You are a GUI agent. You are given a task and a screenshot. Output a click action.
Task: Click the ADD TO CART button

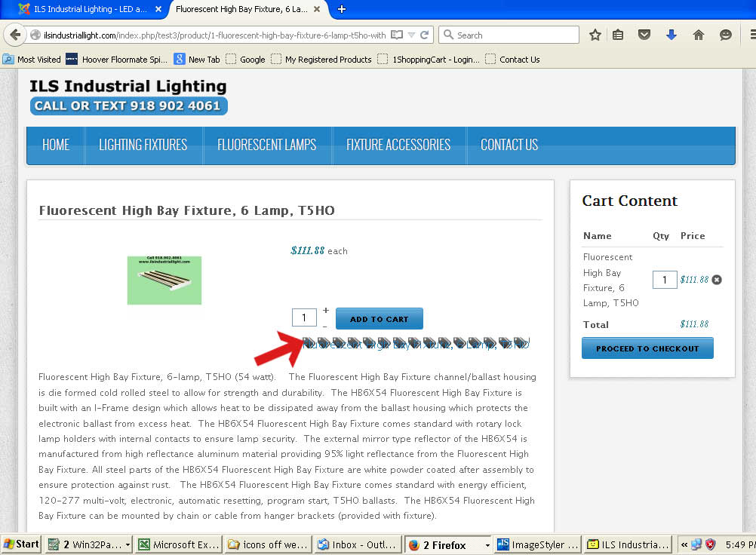click(379, 318)
